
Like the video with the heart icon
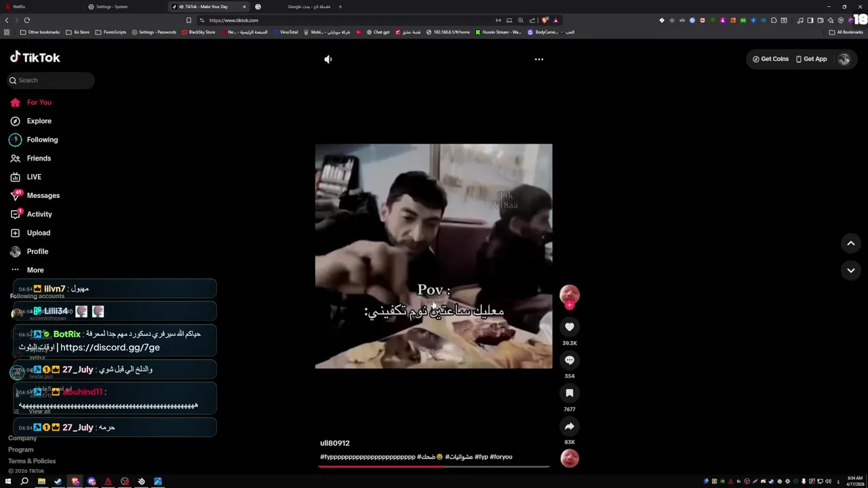[x=570, y=327]
